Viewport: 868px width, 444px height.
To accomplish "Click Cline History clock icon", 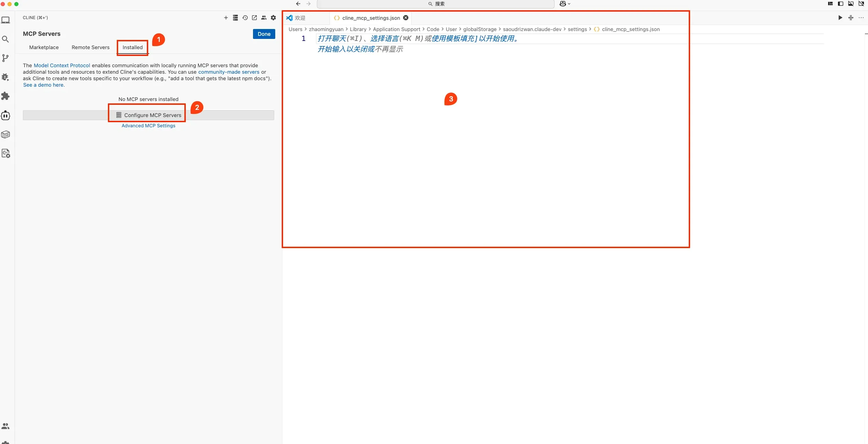I will (245, 18).
